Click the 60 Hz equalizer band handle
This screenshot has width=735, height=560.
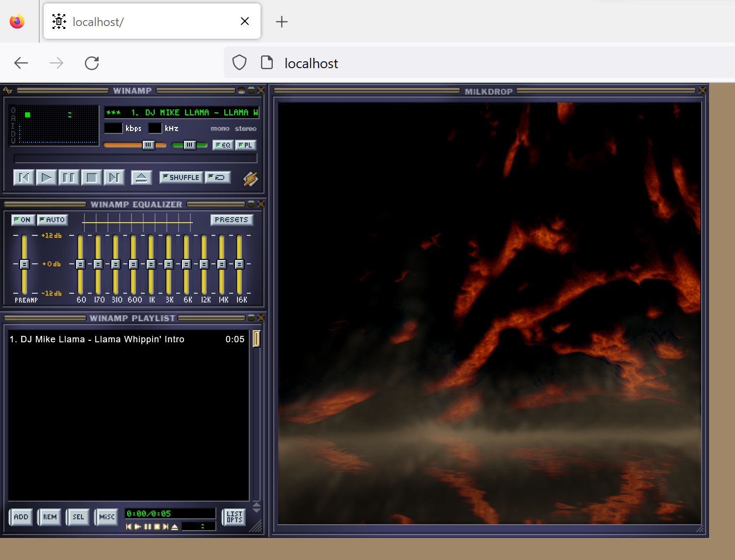pyautogui.click(x=80, y=264)
